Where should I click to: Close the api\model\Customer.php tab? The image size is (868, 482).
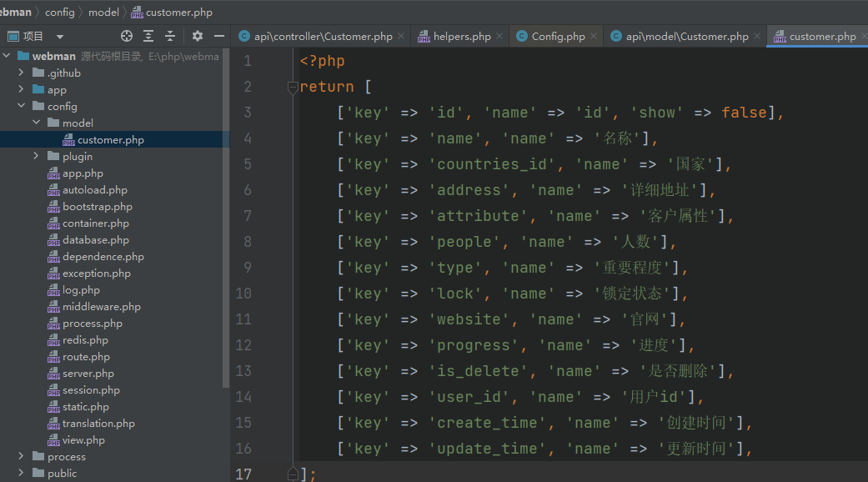pyautogui.click(x=757, y=36)
